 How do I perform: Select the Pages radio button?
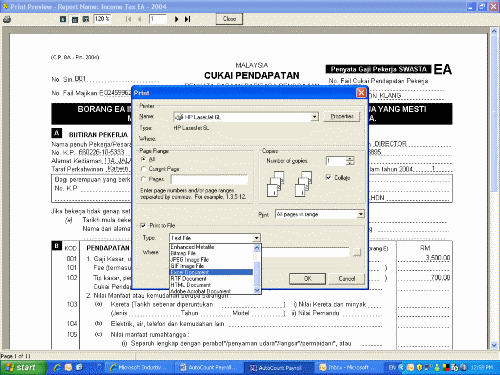(144, 179)
